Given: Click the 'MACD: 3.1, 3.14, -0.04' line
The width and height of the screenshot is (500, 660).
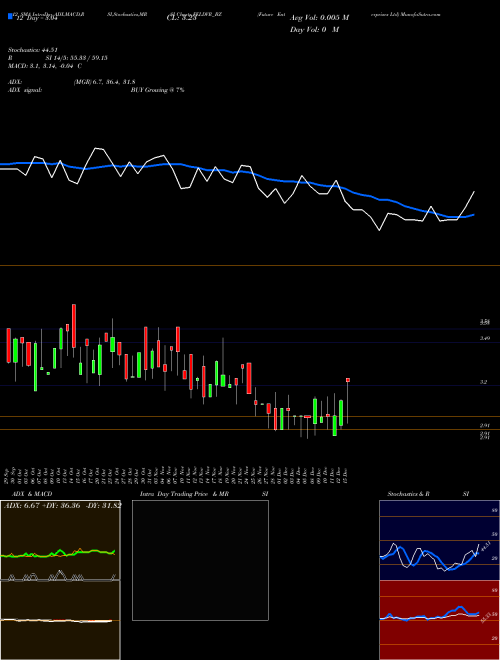Looking at the screenshot, I should point(45,66).
